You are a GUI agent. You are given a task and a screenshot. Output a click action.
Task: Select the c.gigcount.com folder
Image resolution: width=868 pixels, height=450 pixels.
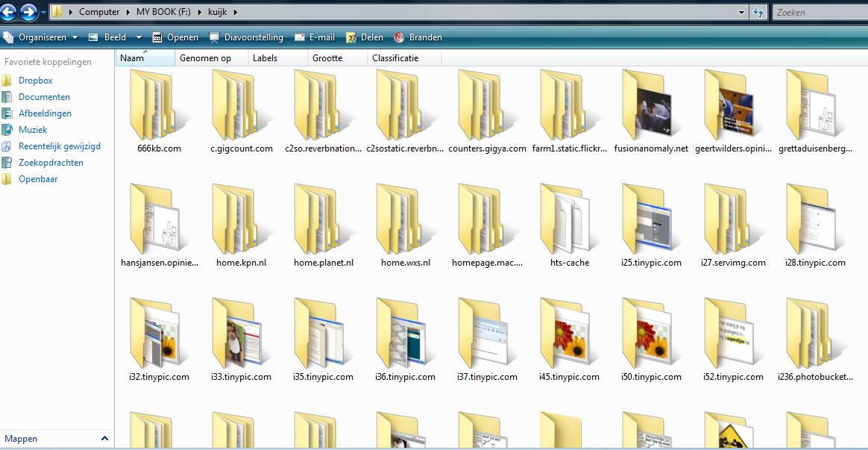(x=241, y=111)
